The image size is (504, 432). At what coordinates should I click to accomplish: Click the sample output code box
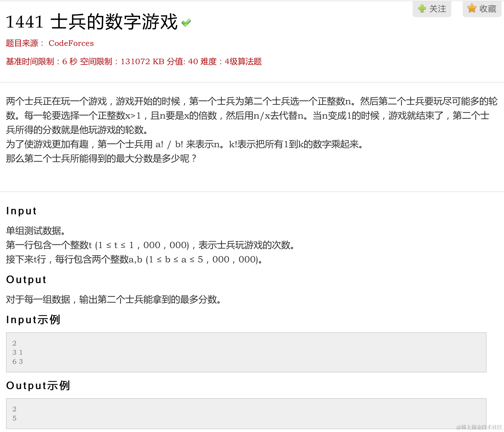[x=246, y=414]
